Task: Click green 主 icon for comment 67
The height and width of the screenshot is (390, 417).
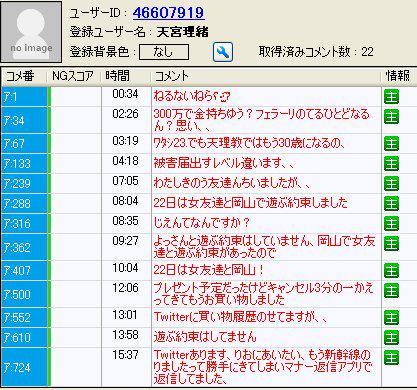Action: click(x=391, y=144)
